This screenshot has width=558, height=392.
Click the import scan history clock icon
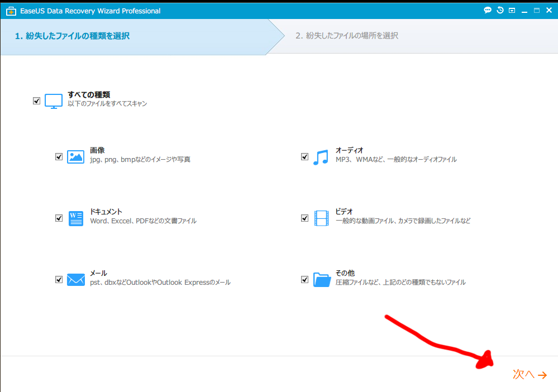pyautogui.click(x=500, y=10)
